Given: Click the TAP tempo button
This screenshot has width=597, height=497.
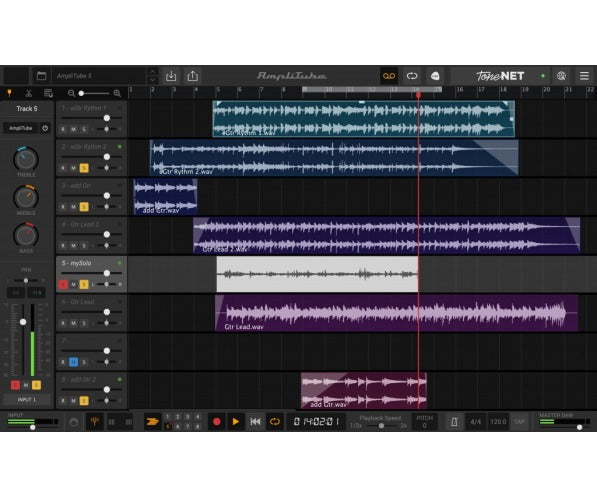Looking at the screenshot, I should click(x=519, y=422).
